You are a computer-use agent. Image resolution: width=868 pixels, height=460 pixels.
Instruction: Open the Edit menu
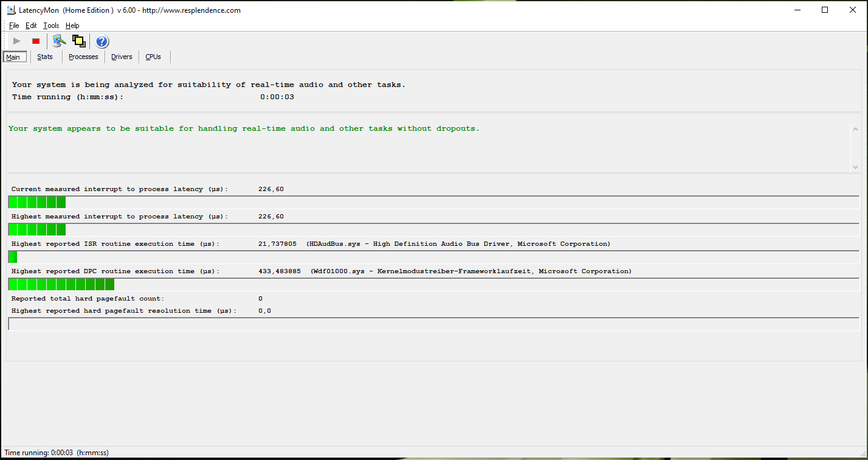31,26
